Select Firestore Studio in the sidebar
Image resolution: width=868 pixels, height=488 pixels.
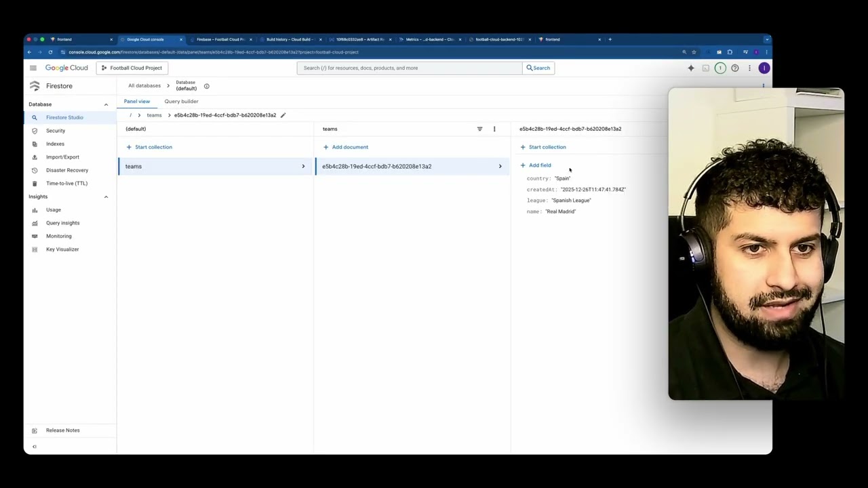tap(70, 117)
